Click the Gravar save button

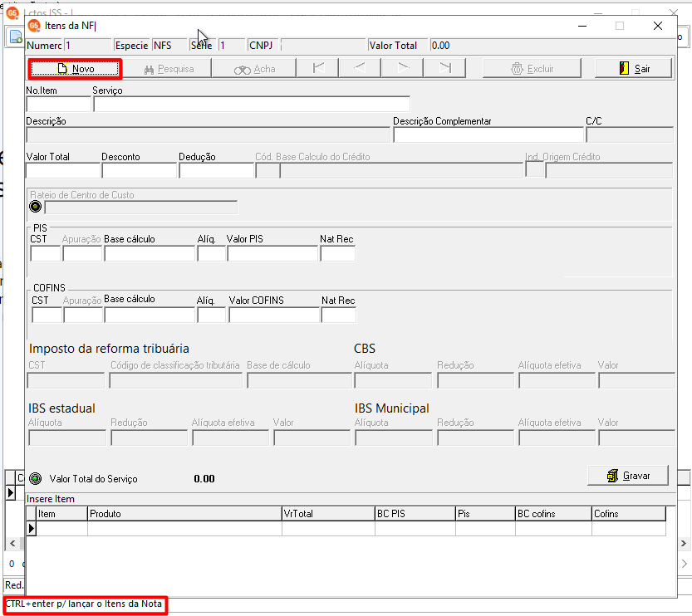click(x=628, y=476)
